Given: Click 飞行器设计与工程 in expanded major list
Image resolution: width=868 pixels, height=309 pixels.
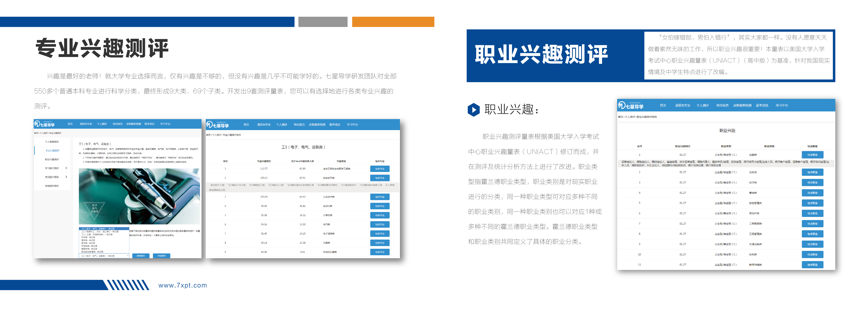Looking at the screenshot, I should [x=237, y=185].
